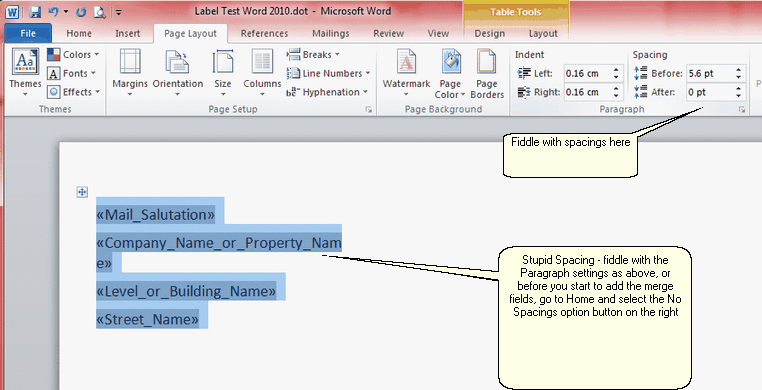Viewport: 762px width, 390px height.
Task: Click the Spacing After value field
Action: 710,92
